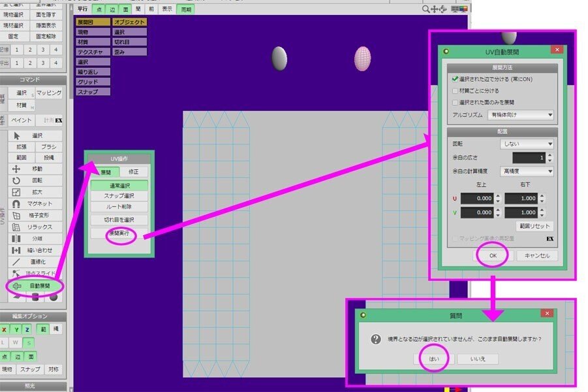Screen dimensions: 588x392
Task: Choose the 拡大 scale tool
Action: 35,192
